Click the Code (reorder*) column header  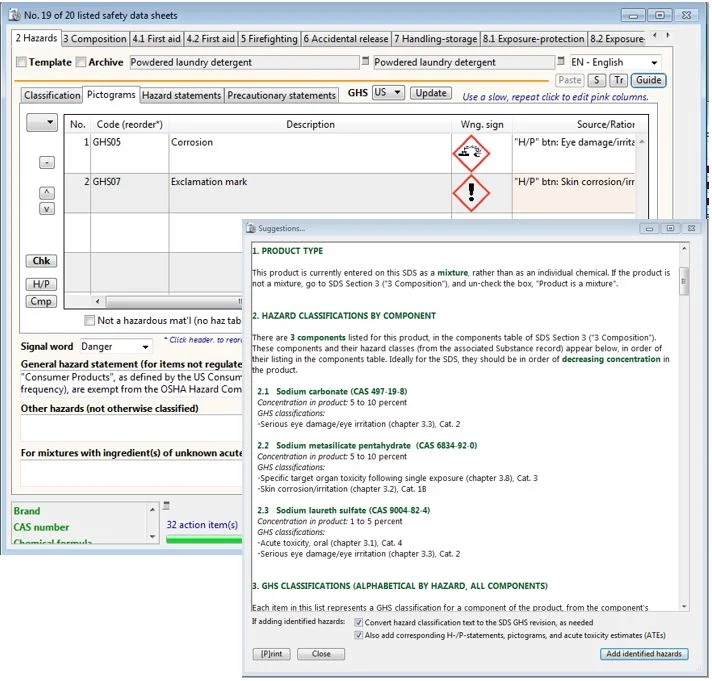point(129,124)
